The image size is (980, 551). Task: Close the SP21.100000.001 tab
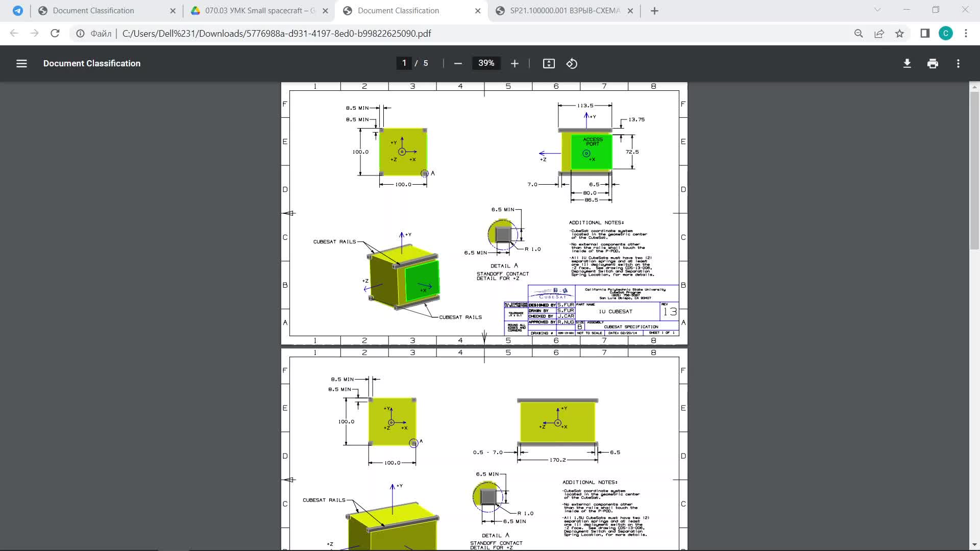630,11
